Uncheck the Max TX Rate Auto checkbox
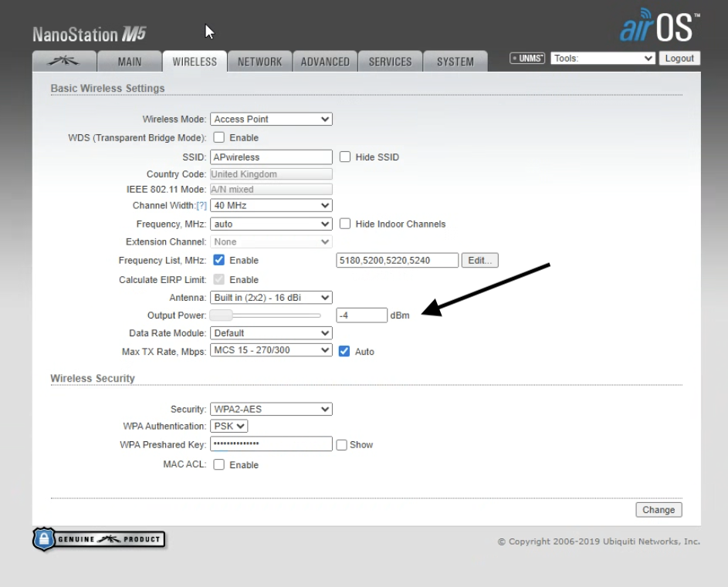This screenshot has width=728, height=587. tap(344, 351)
